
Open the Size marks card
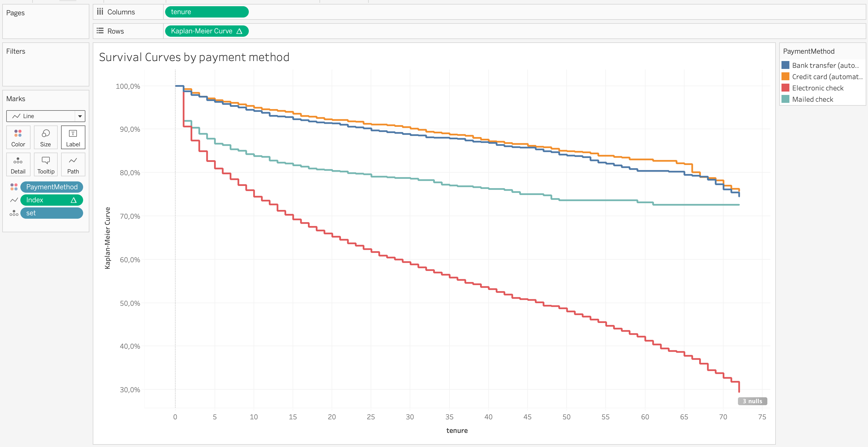[x=46, y=137]
